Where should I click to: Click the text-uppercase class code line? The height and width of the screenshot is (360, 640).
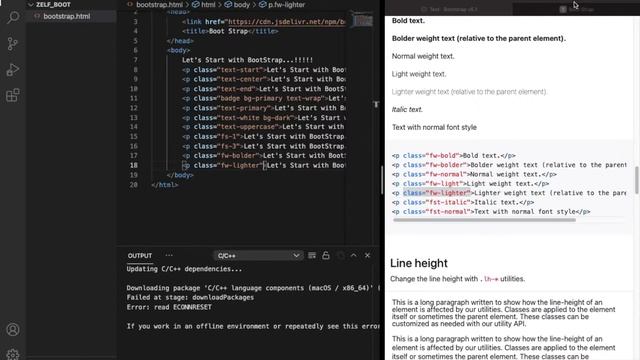264,127
